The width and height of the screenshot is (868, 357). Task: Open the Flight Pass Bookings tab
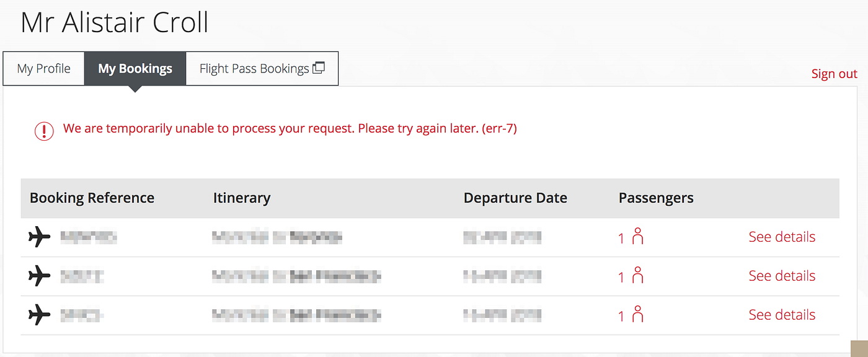[254, 69]
